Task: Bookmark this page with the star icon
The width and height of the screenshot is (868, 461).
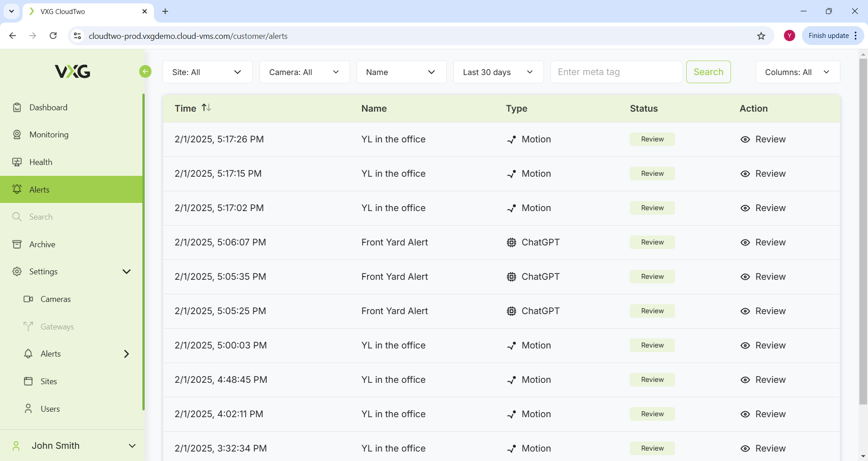Action: coord(761,36)
